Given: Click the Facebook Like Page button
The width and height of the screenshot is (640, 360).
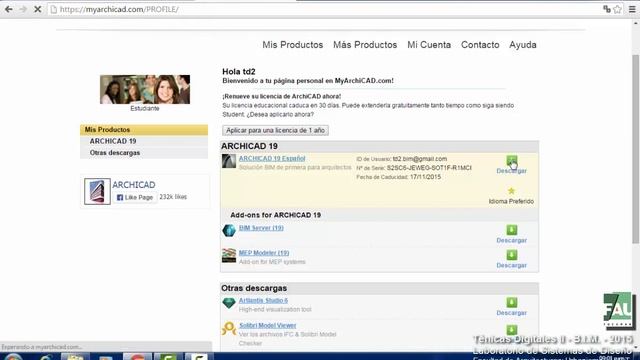Looking at the screenshot, I should click(x=135, y=198).
